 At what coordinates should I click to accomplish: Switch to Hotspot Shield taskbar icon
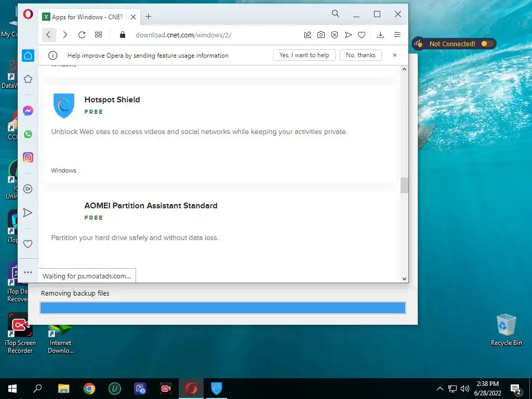[x=217, y=389]
